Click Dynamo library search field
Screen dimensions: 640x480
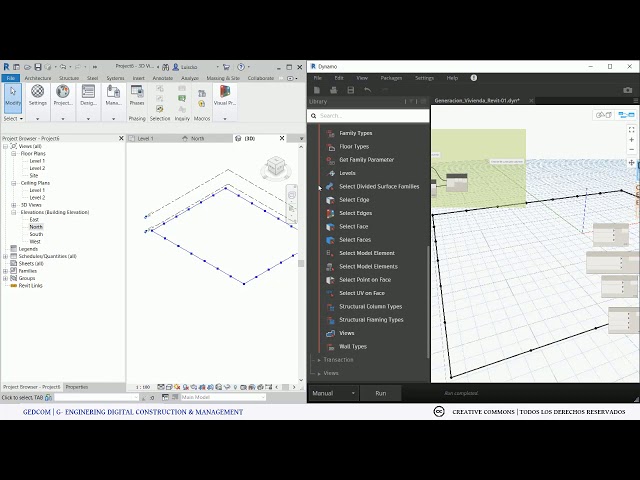click(368, 116)
